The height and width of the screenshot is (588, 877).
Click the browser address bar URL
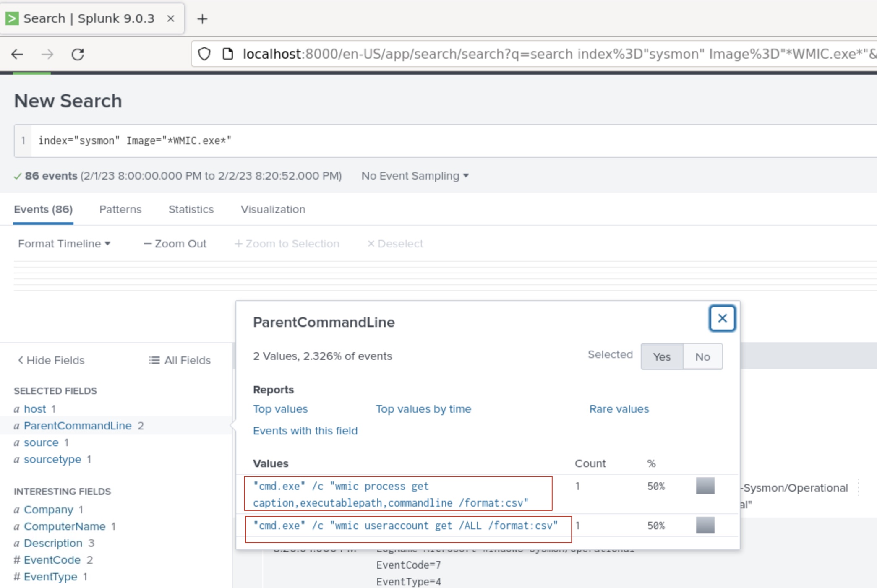point(534,54)
